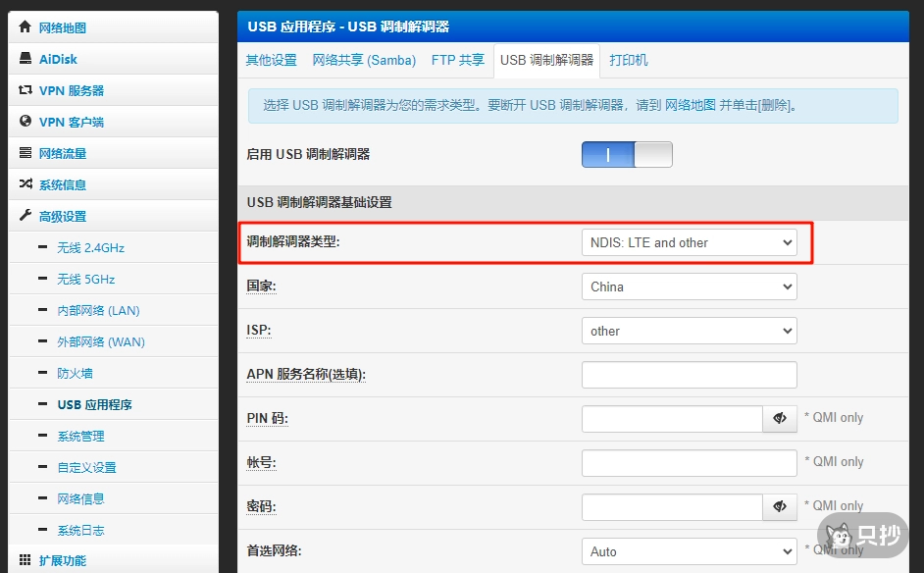Open the 打印机 tab
924x573 pixels.
pos(629,60)
